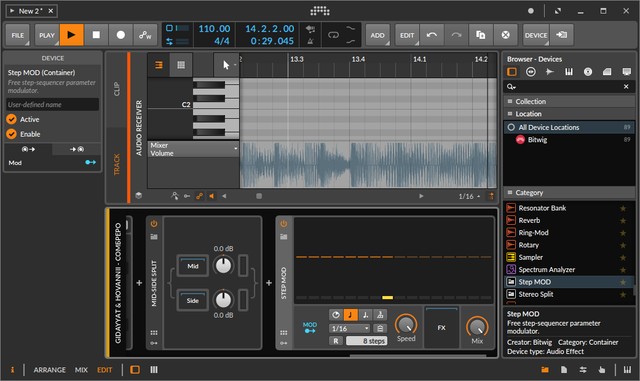Viewport: 640px width, 381px height.
Task: Open the PLAY menu
Action: coord(47,36)
